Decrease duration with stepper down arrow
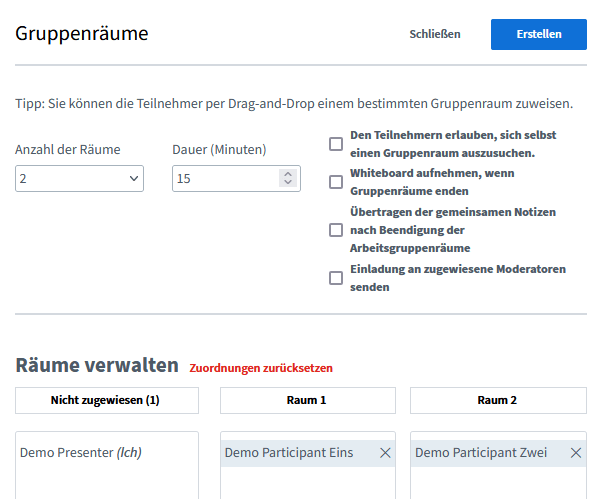607x499 pixels. click(x=288, y=183)
